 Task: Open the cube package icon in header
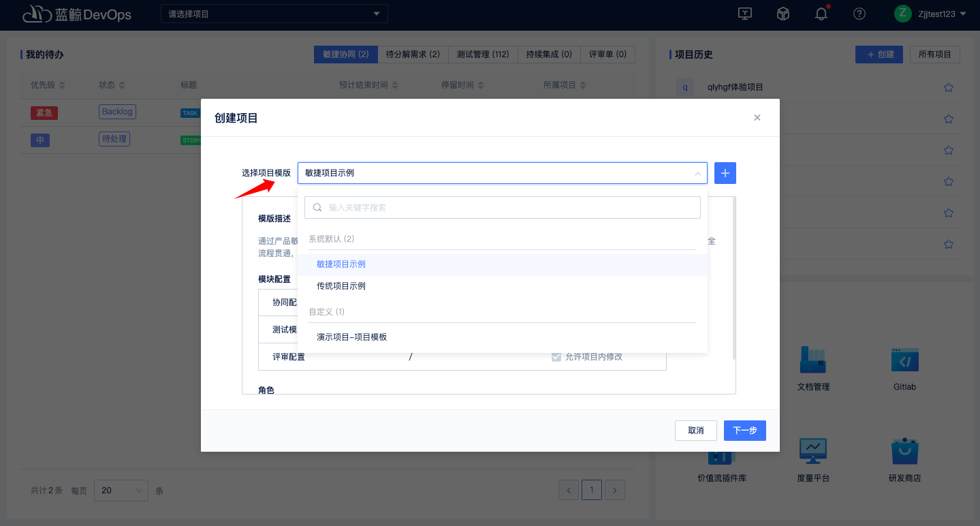tap(783, 14)
